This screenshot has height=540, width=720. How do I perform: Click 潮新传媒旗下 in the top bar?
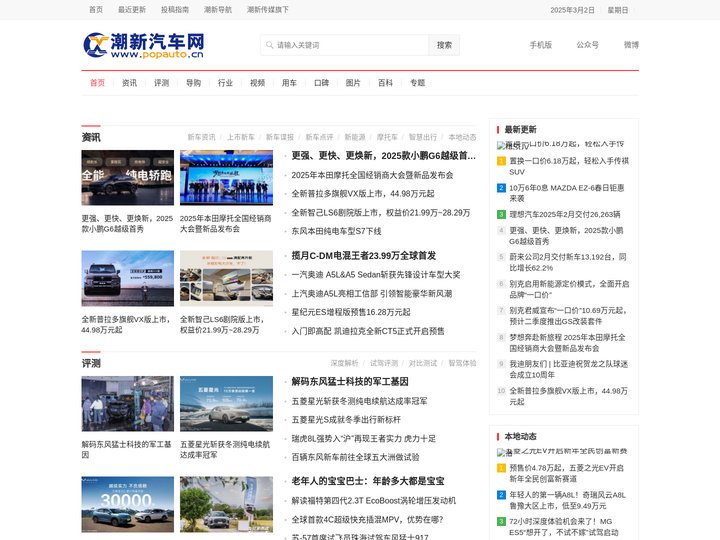268,10
